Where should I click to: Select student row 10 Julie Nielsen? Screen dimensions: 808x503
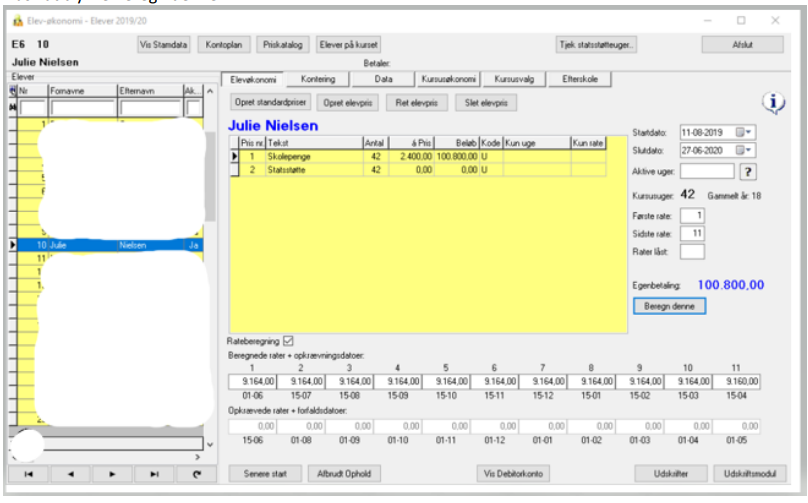point(106,245)
